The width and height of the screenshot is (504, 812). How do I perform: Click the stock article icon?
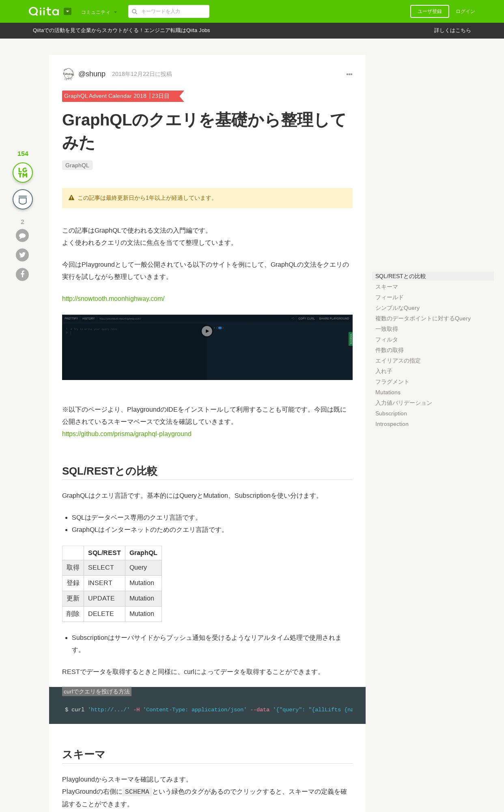(23, 199)
